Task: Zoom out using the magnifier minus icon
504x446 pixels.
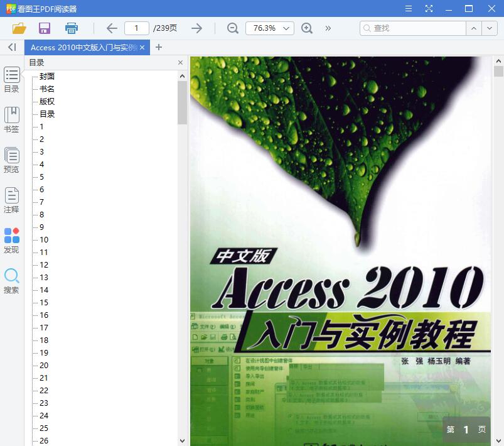Action: click(x=232, y=28)
